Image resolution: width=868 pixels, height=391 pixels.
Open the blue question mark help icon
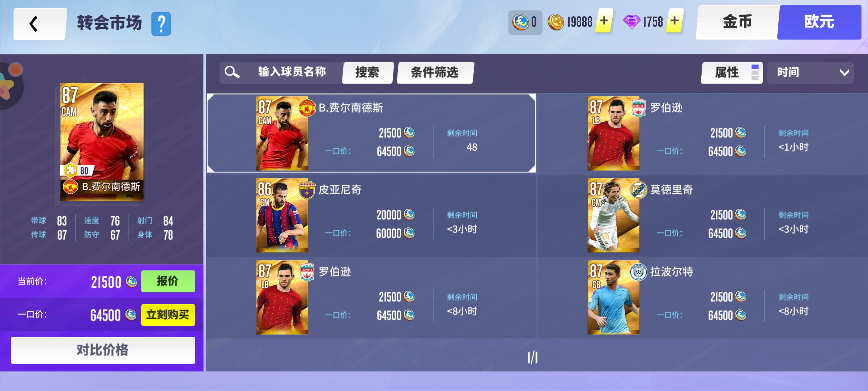click(161, 24)
